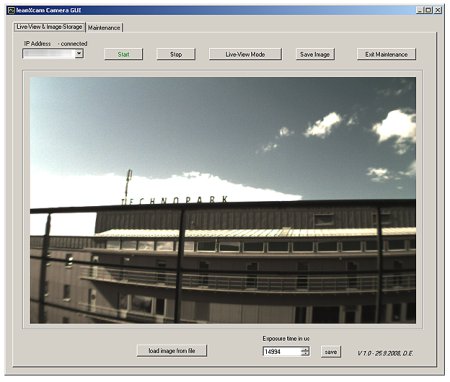Stop the camera stream with Stop button

pos(176,54)
